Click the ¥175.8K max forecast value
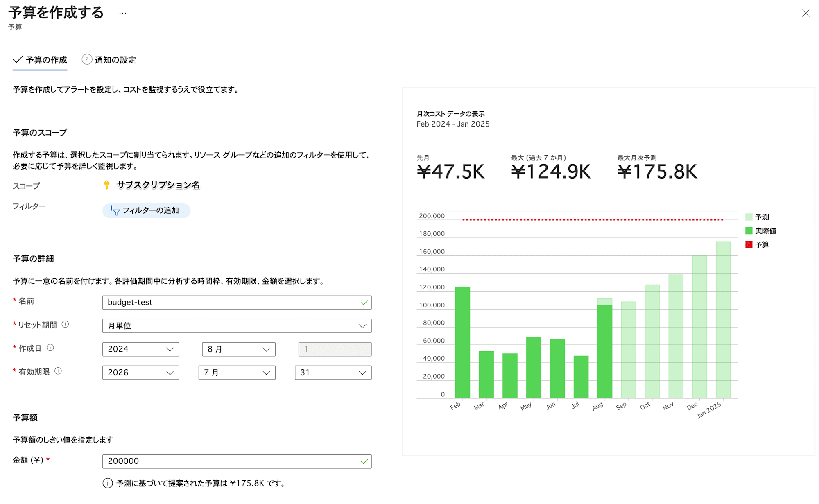819x504 pixels. pyautogui.click(x=657, y=172)
